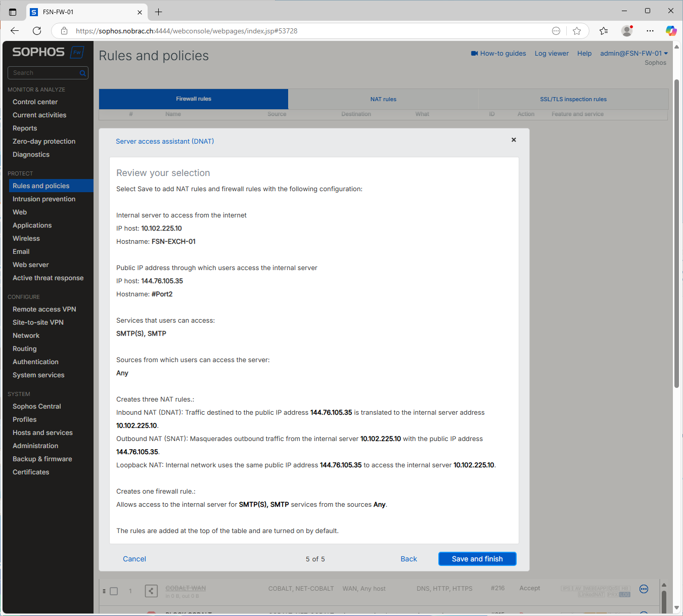Open Network configuration
This screenshot has width=683, height=616.
pos(26,335)
